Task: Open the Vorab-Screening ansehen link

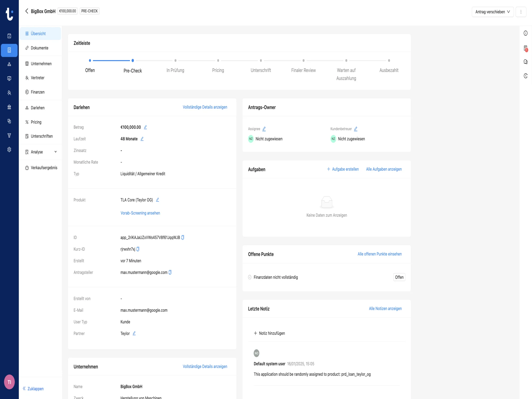Action: (140, 213)
